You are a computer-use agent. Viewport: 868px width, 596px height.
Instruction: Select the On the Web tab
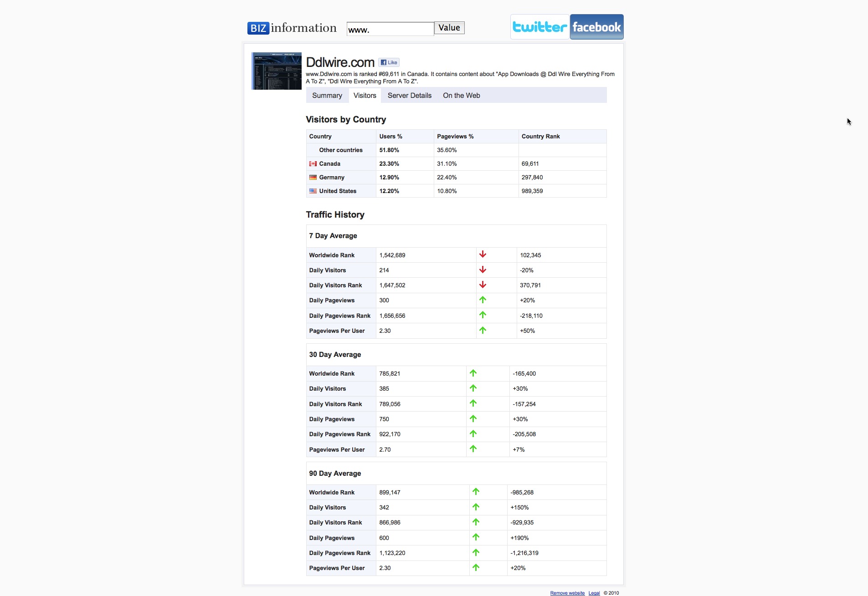click(461, 96)
